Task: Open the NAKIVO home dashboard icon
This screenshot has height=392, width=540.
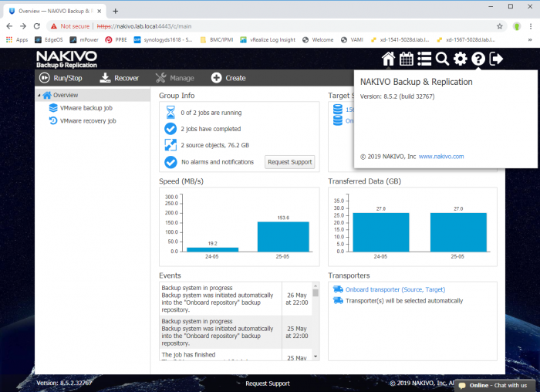Action: 388,59
